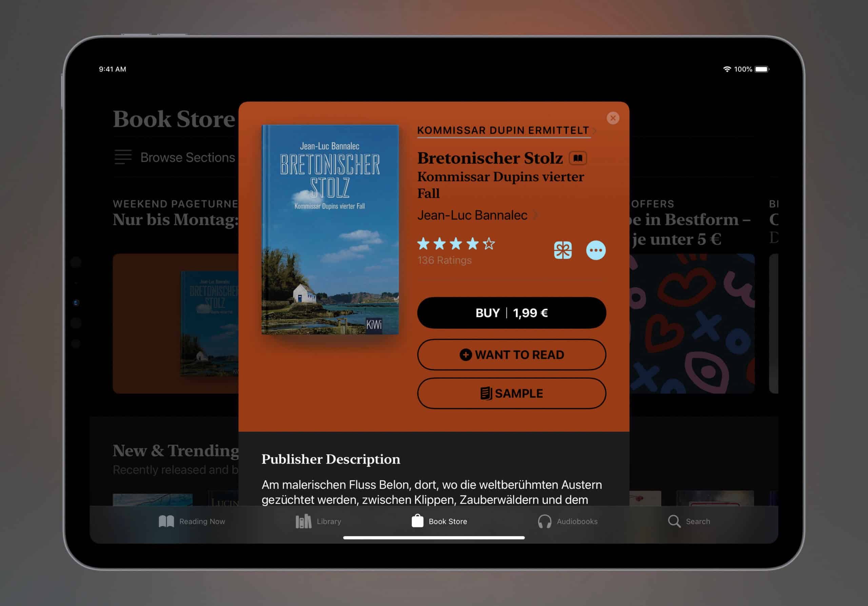
Task: Open Browse Sections menu
Action: [x=175, y=157]
